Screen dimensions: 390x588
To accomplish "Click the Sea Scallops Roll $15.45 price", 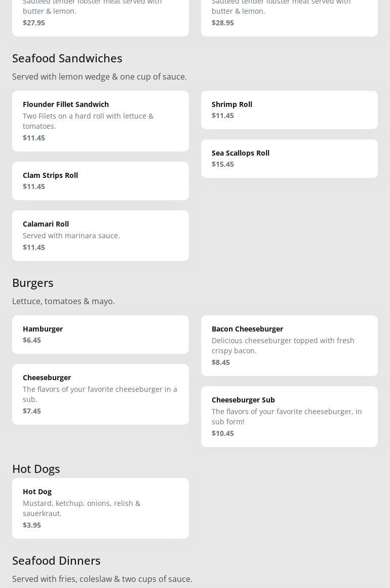I will pyautogui.click(x=223, y=164).
